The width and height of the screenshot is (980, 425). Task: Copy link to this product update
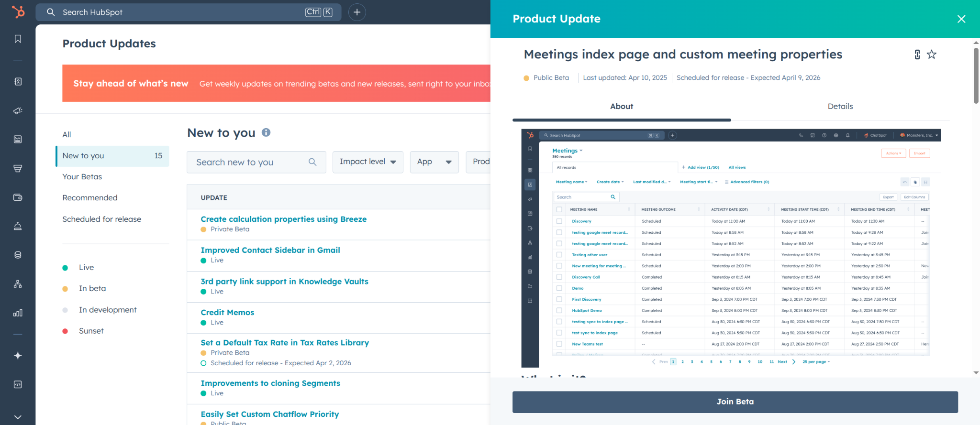pyautogui.click(x=917, y=54)
